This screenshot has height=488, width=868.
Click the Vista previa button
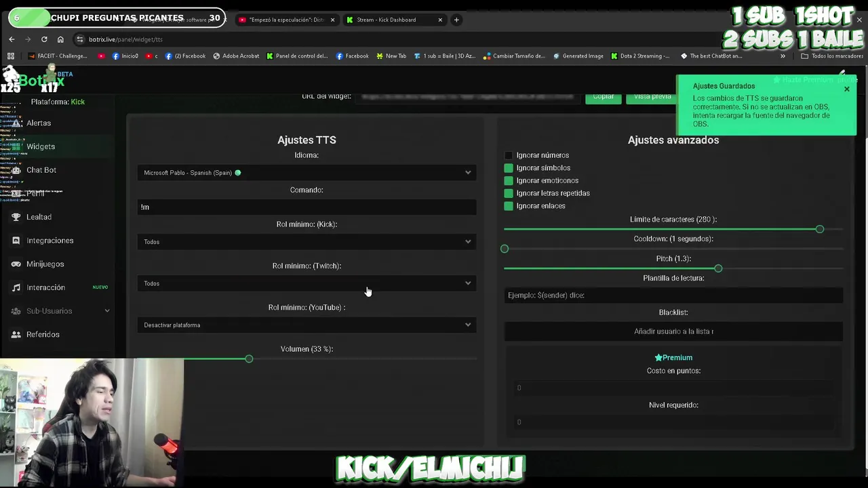pyautogui.click(x=652, y=96)
